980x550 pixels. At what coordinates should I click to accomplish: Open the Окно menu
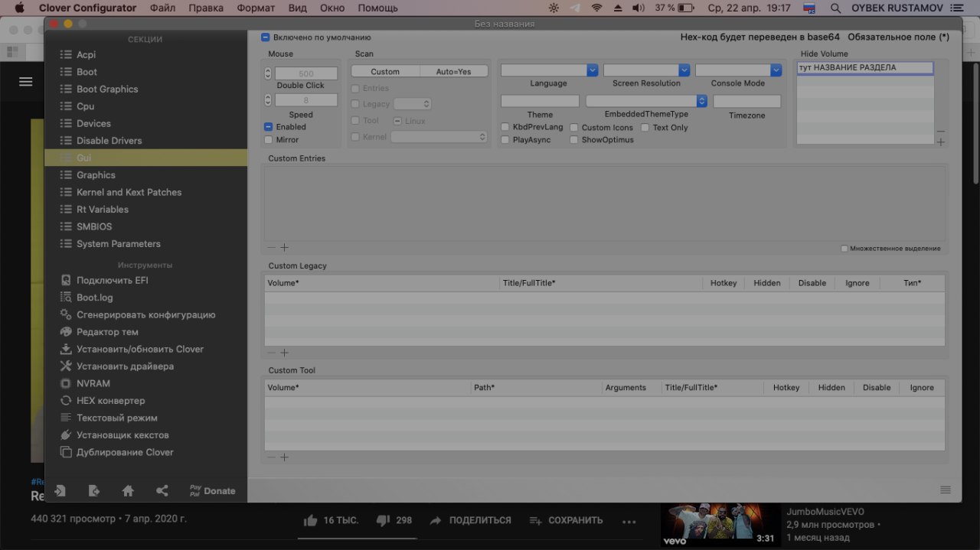[332, 8]
